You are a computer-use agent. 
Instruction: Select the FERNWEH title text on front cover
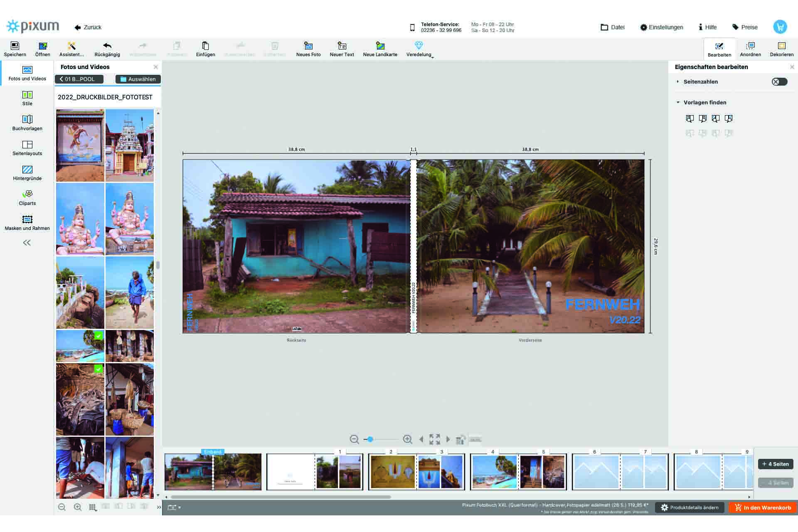tap(603, 305)
